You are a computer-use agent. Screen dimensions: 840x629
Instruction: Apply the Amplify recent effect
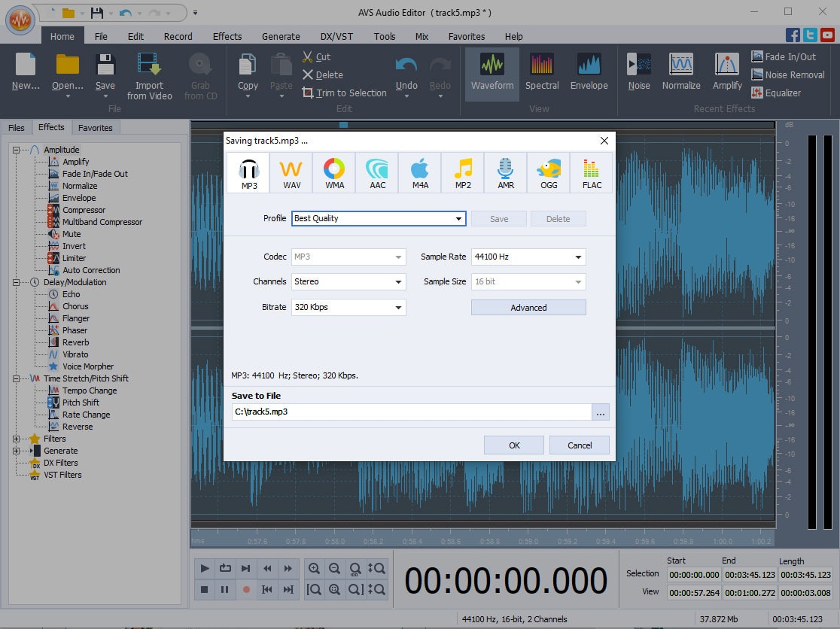(726, 73)
